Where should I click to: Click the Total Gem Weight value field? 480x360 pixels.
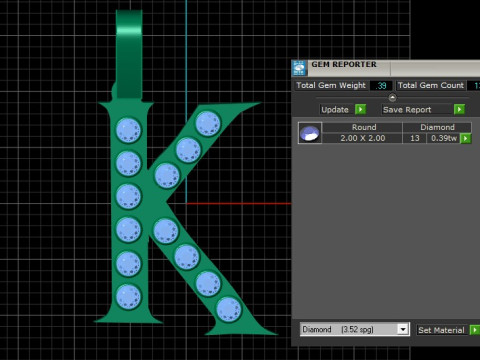click(x=380, y=86)
